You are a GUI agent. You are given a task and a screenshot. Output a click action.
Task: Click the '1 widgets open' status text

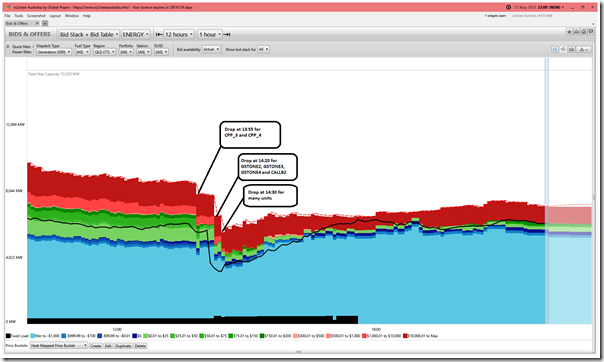click(x=495, y=16)
